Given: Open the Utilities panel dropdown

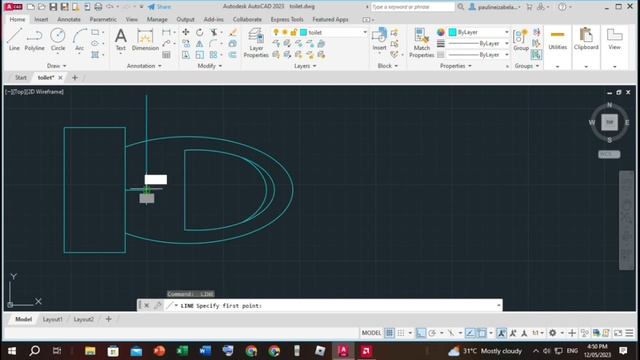Looking at the screenshot, I should 558,66.
